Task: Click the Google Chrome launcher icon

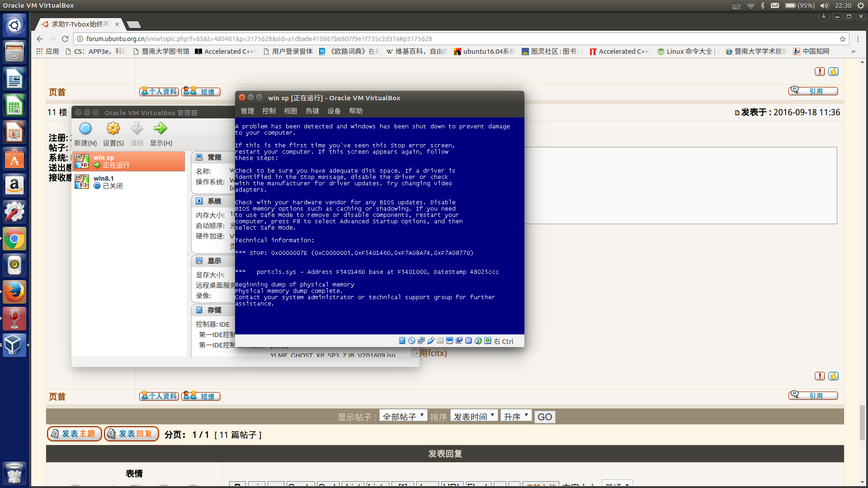Action: tap(14, 239)
